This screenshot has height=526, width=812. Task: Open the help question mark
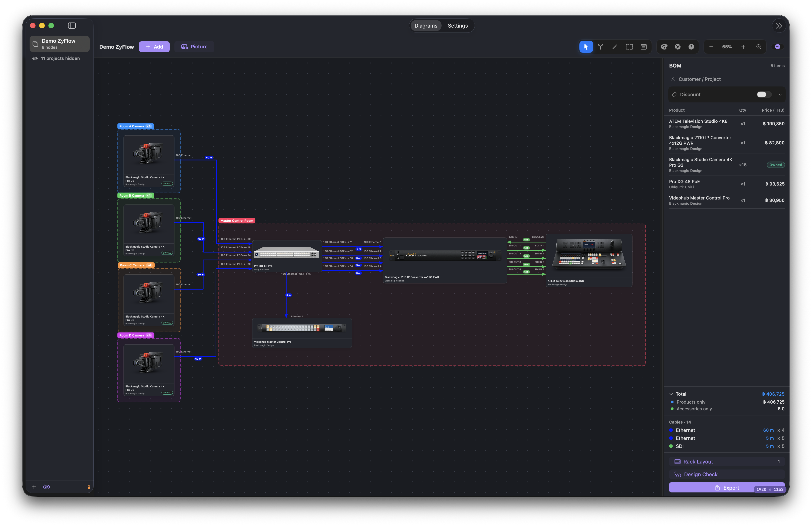(x=691, y=47)
